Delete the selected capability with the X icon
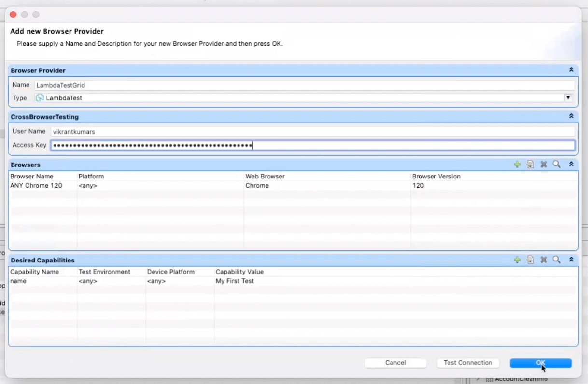The image size is (588, 384). [544, 260]
